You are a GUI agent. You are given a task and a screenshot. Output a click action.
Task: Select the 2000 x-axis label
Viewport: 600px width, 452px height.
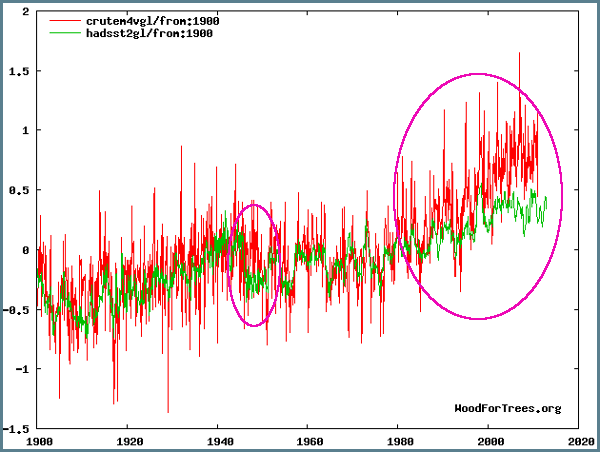(489, 440)
